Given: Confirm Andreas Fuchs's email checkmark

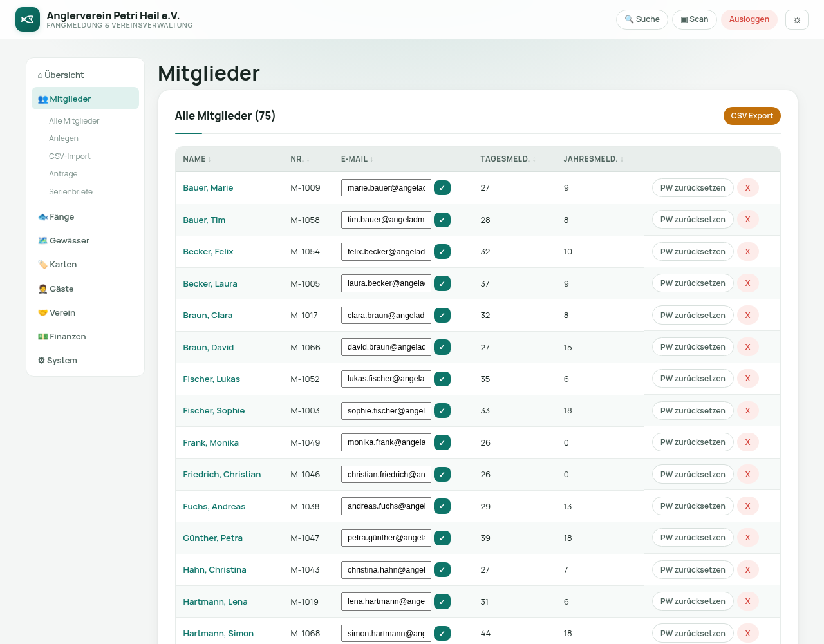Looking at the screenshot, I should point(442,506).
